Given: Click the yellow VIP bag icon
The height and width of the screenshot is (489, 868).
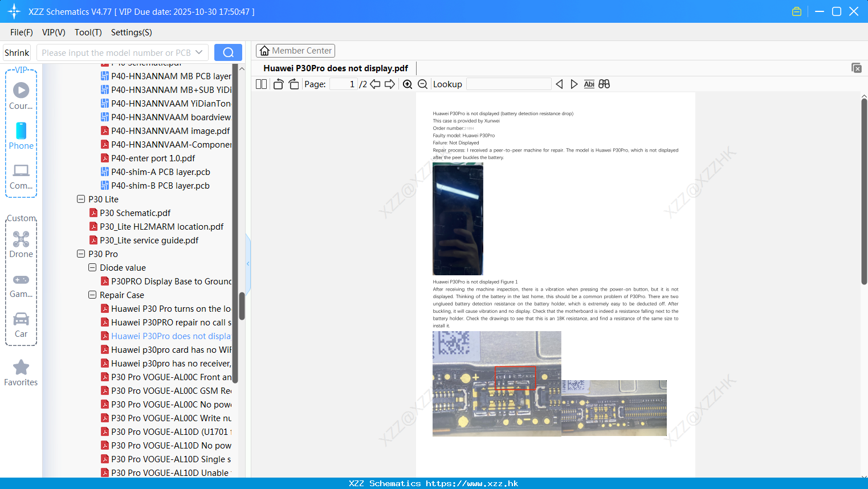Looking at the screenshot, I should click(797, 11).
